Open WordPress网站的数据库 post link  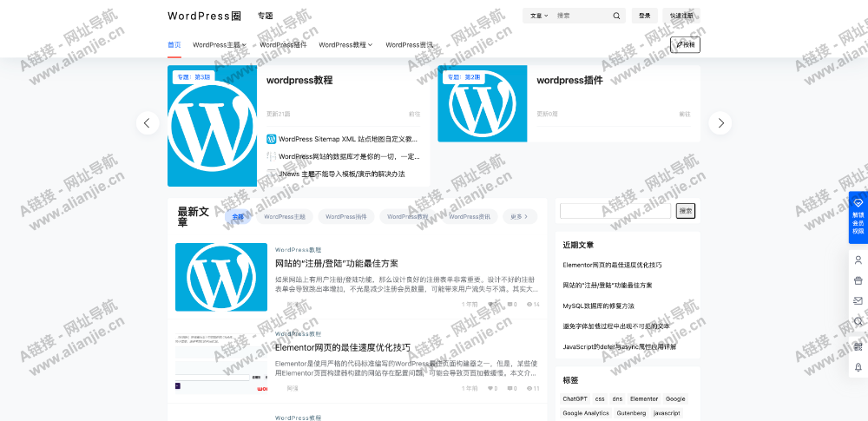coord(348,157)
